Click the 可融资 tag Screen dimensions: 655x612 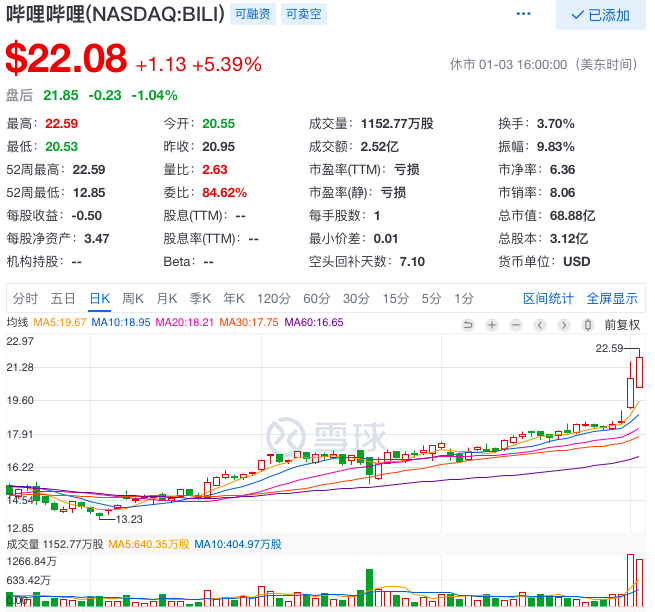tap(253, 14)
